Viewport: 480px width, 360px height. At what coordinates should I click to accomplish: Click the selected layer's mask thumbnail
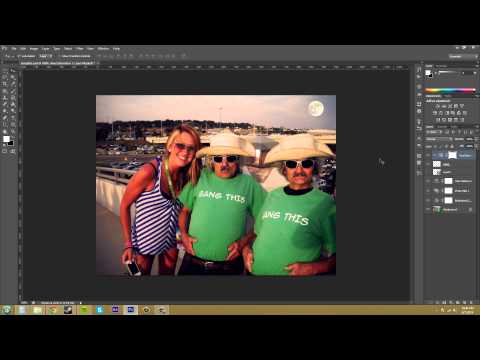point(453,155)
